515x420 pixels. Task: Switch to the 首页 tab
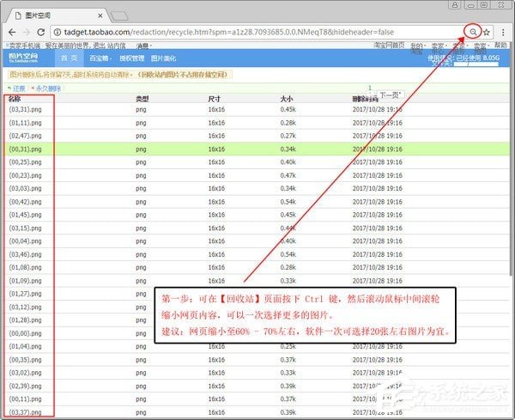[x=69, y=58]
